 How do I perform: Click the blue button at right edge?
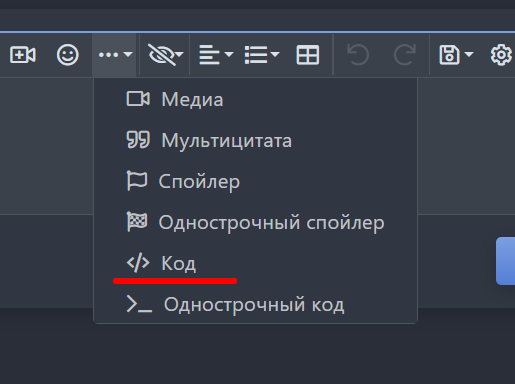click(505, 261)
